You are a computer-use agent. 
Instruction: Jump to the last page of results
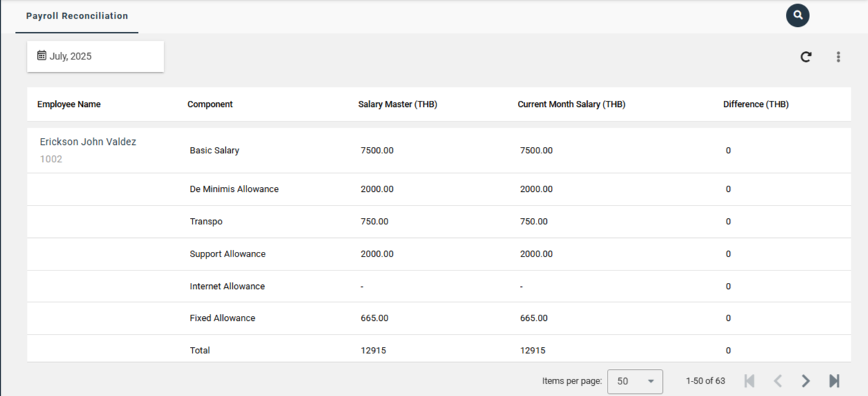[x=834, y=381]
